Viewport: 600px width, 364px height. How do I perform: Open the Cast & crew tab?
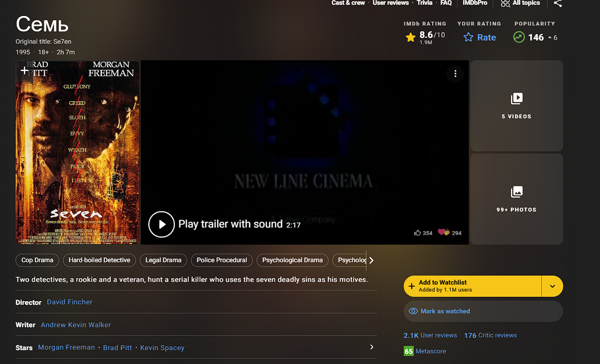348,3
